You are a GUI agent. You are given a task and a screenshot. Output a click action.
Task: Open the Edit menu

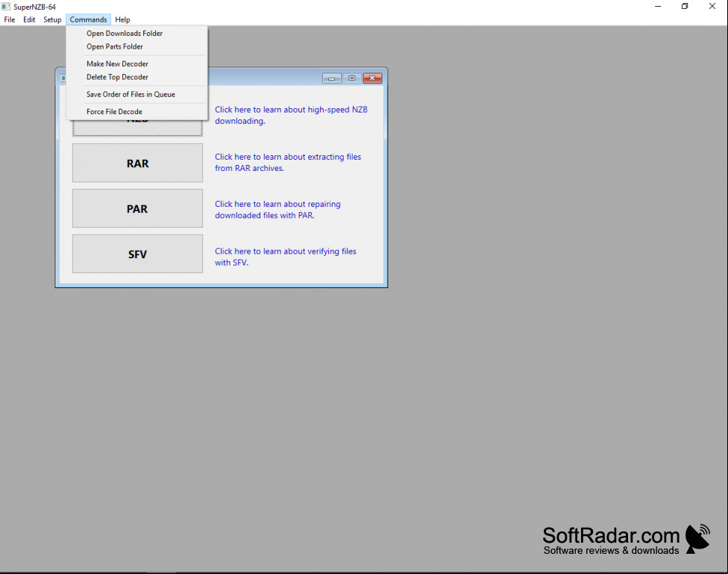(29, 19)
